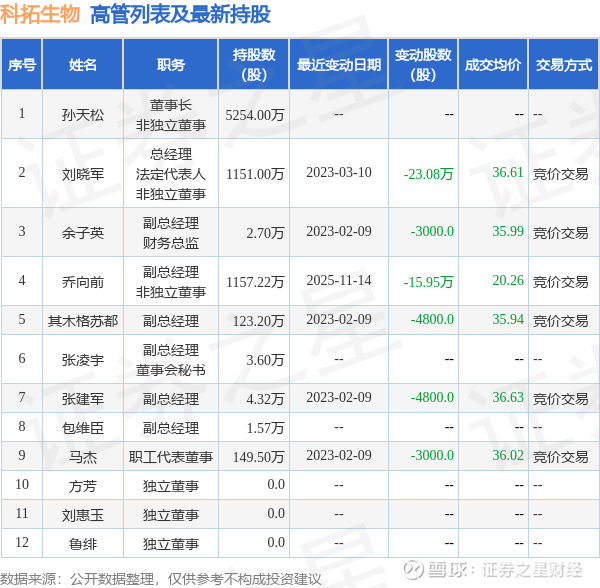
Task: Click the holdings value 123.20万
Action: tap(259, 321)
